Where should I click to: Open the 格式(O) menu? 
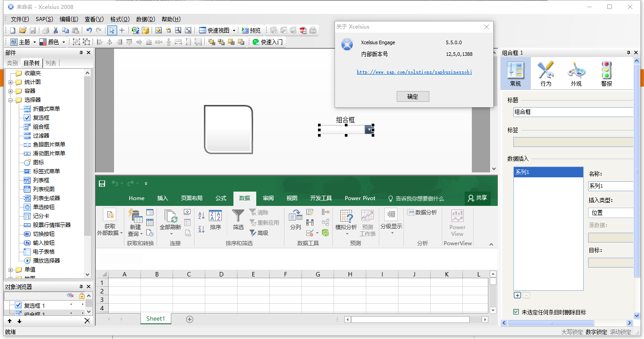click(x=120, y=19)
